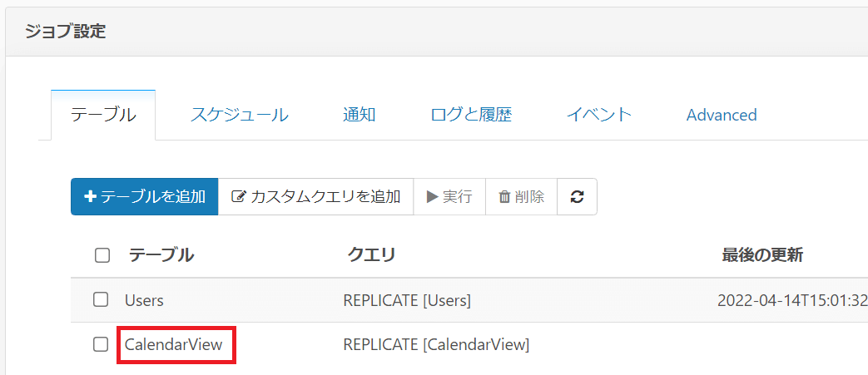The height and width of the screenshot is (375, 868).
Task: Open the Notifications (通知) tab
Action: click(x=359, y=115)
